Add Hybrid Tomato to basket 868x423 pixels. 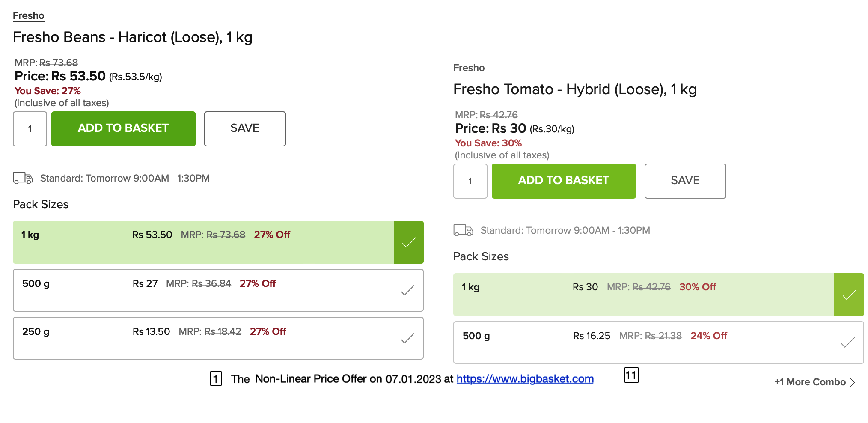point(564,181)
